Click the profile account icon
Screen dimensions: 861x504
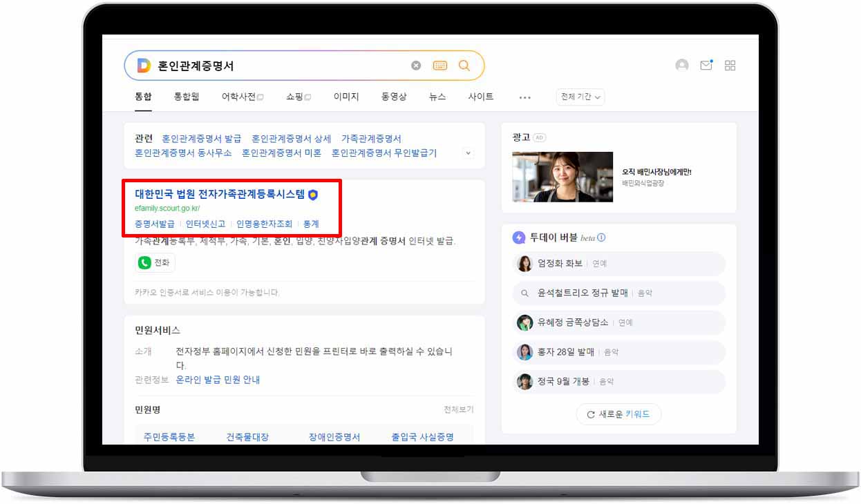point(682,65)
